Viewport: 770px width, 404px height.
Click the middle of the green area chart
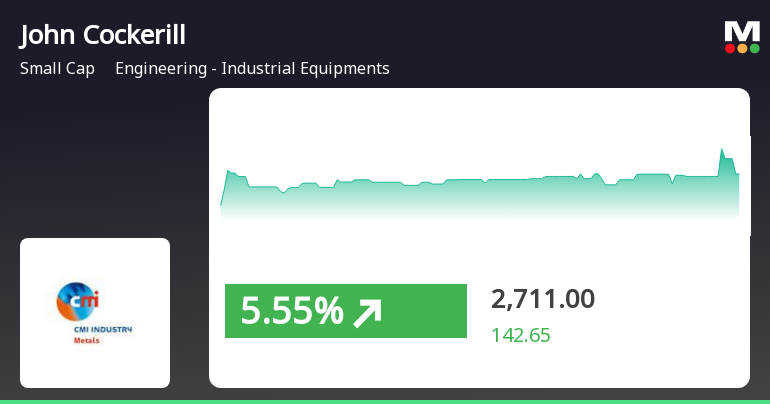point(480,198)
